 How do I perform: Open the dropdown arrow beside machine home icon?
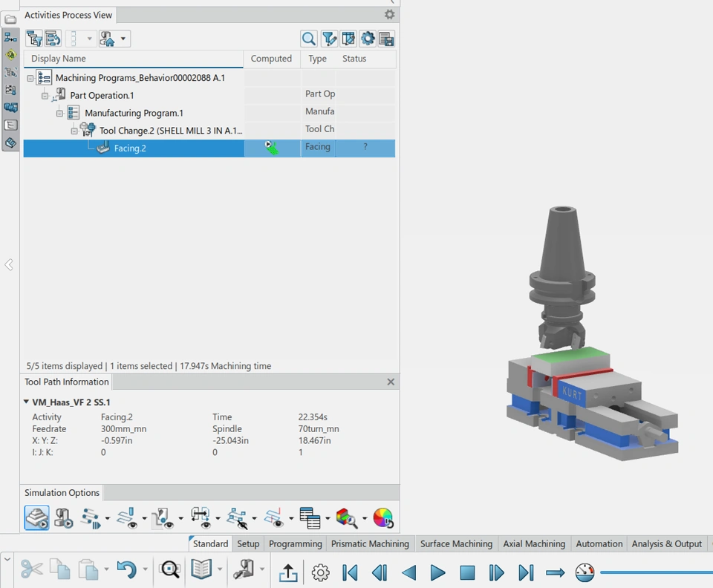123,39
